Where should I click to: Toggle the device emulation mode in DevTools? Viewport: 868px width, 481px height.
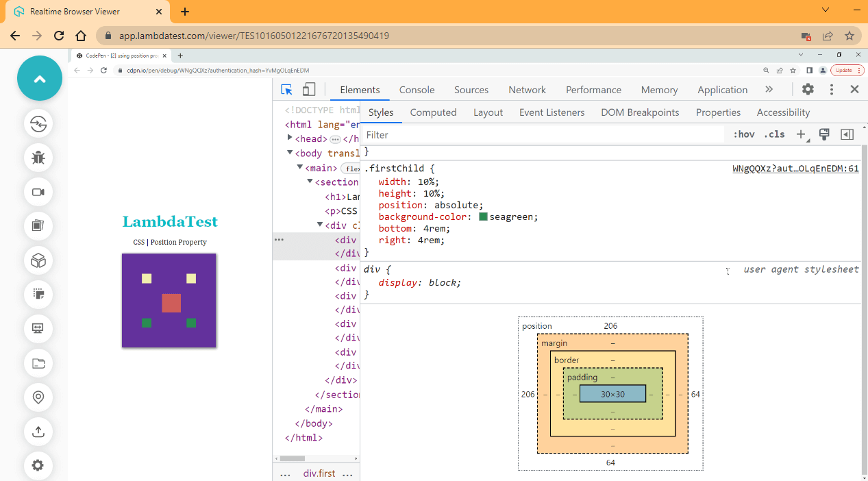308,89
